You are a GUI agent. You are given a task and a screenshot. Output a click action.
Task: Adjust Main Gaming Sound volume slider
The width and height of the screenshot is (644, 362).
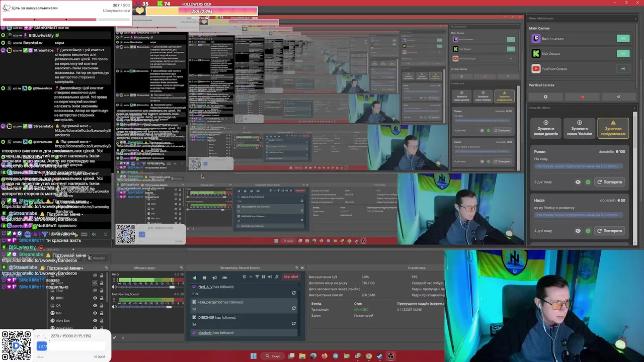169,307
